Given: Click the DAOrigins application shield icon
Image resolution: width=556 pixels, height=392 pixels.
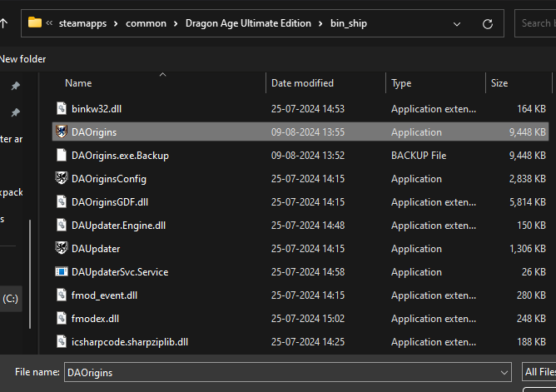Looking at the screenshot, I should [x=62, y=131].
